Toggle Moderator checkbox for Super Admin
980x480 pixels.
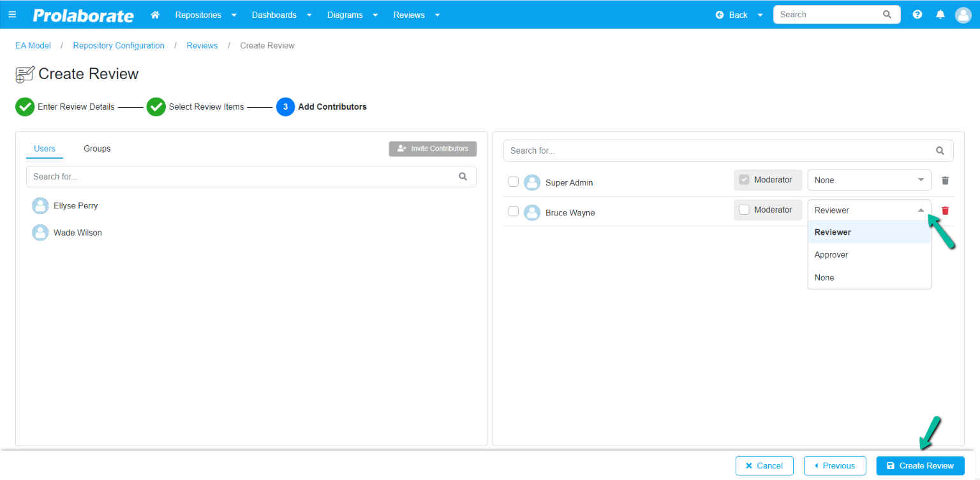(x=744, y=180)
